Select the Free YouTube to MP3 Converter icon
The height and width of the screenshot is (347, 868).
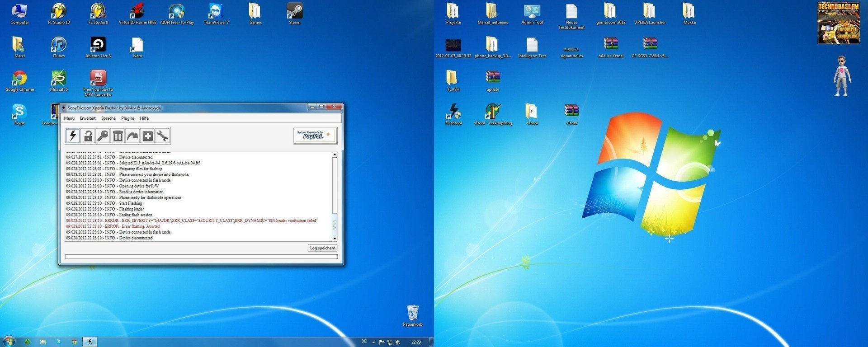[98, 83]
